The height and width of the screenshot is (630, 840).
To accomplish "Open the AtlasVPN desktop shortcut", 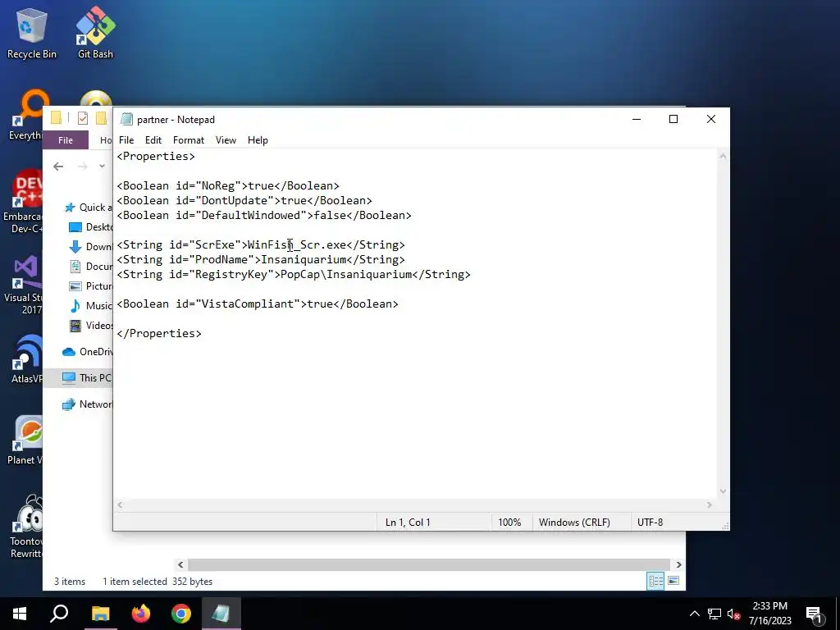I will coord(25,359).
